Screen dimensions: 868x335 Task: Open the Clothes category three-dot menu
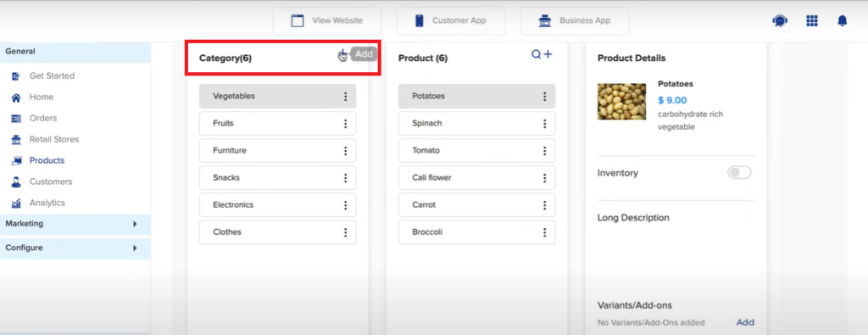click(x=346, y=232)
